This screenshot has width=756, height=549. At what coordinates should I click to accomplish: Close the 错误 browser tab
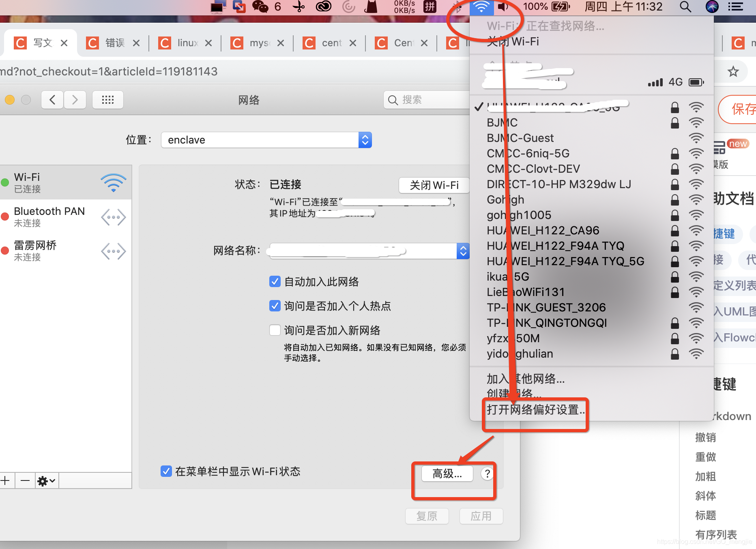point(136,43)
